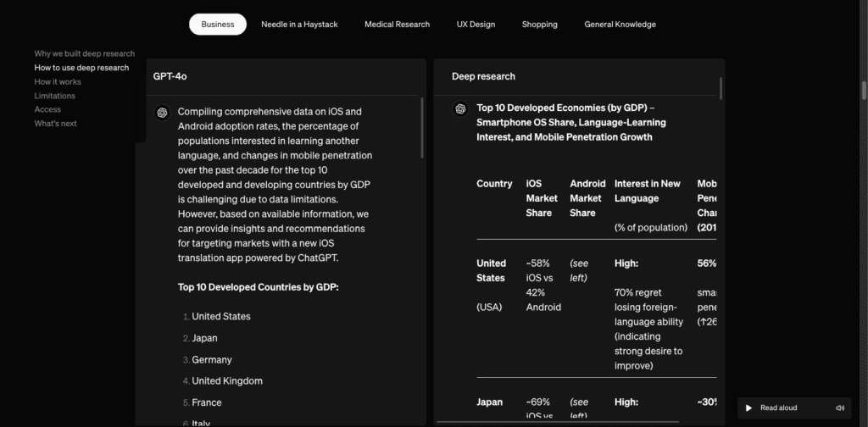Jump to 'How to use deep research'
868x427 pixels.
pos(81,68)
